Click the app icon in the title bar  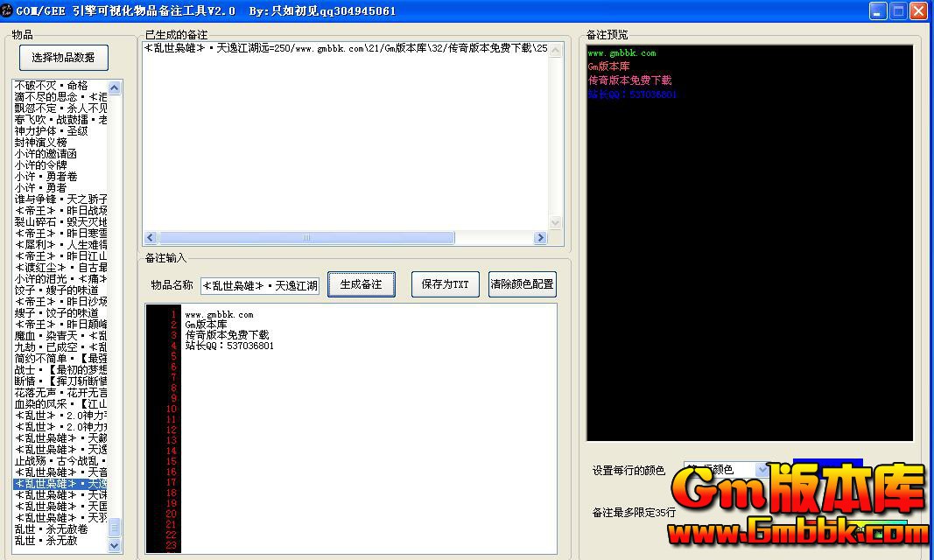click(x=8, y=10)
